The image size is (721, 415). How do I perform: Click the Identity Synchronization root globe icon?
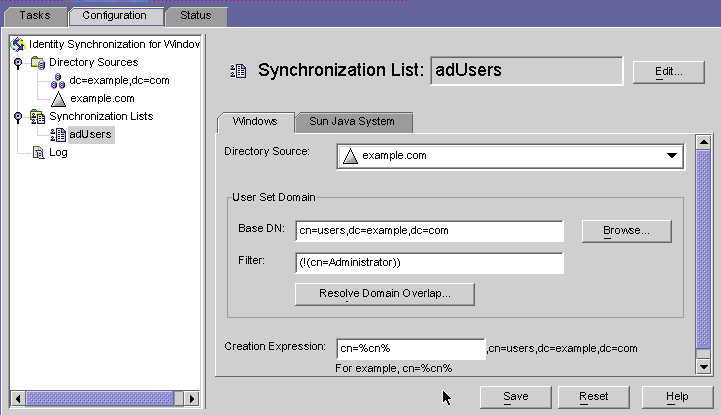[17, 44]
